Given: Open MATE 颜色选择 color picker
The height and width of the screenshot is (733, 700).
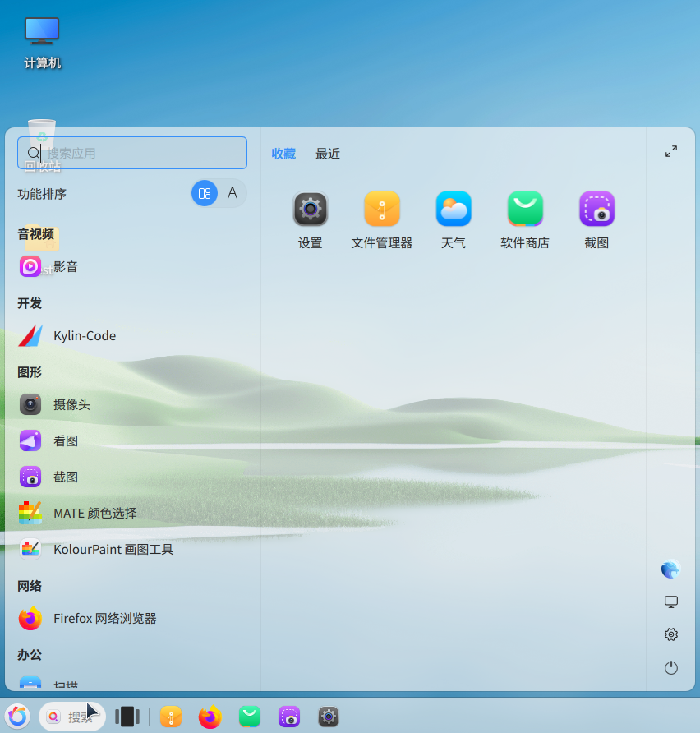Looking at the screenshot, I should 133,513.
